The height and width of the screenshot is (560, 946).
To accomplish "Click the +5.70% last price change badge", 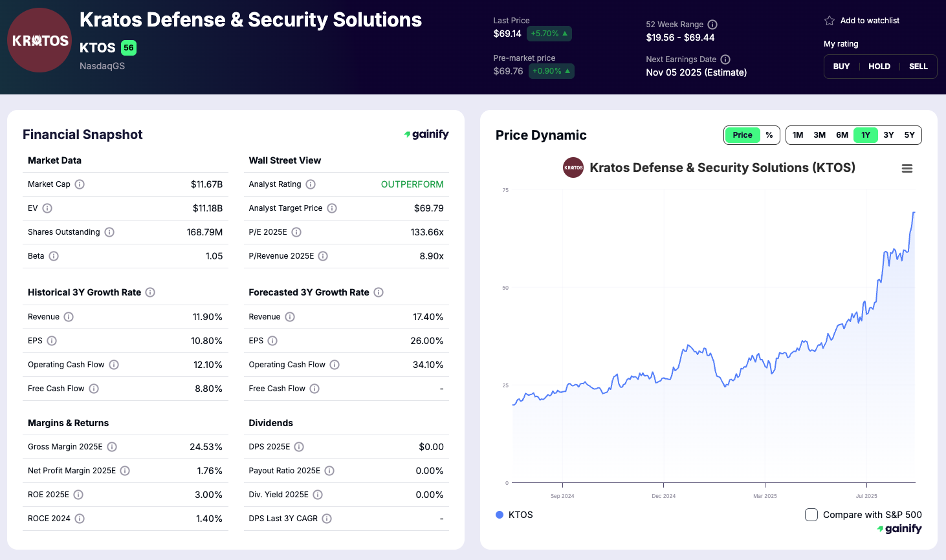I will click(x=549, y=34).
